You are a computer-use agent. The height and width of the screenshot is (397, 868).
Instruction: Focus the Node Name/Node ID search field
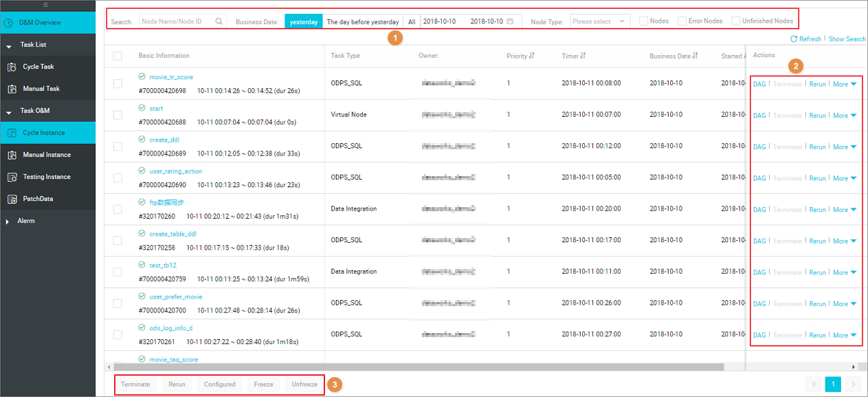[177, 21]
